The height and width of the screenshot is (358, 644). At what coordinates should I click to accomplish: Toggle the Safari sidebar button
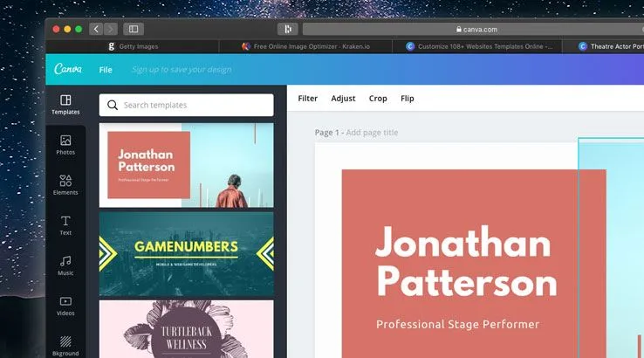(134, 29)
